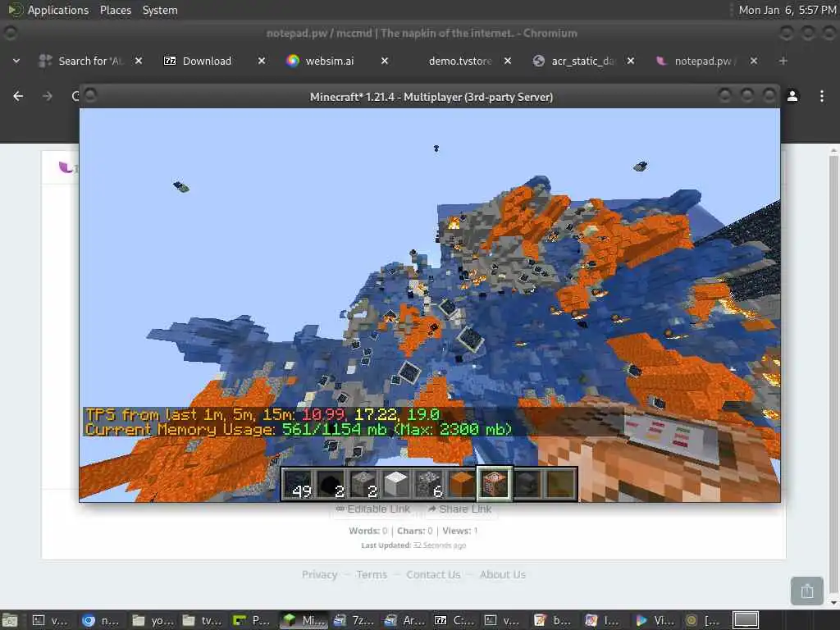Open 7z 'C:...' taskbar entry
The height and width of the screenshot is (630, 840).
[x=454, y=620]
